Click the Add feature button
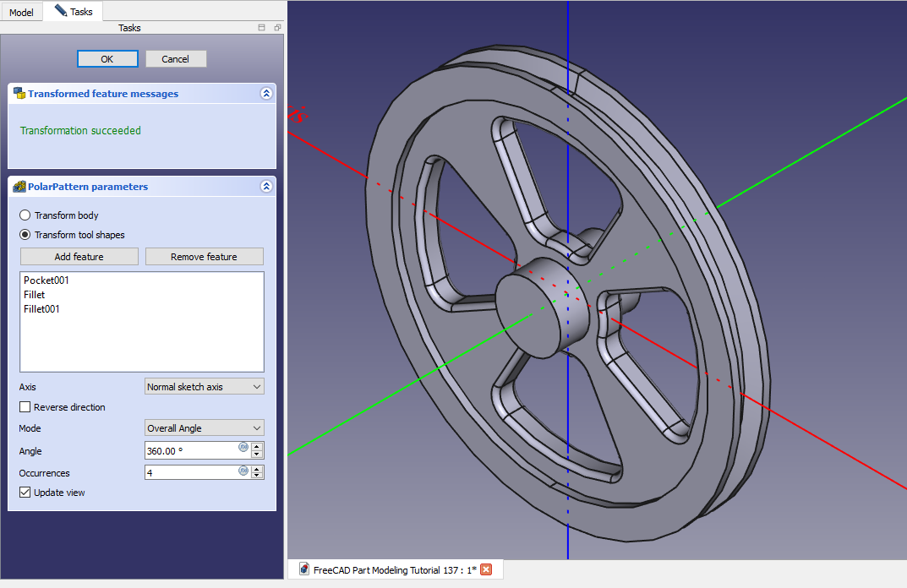907x588 pixels. tap(79, 257)
